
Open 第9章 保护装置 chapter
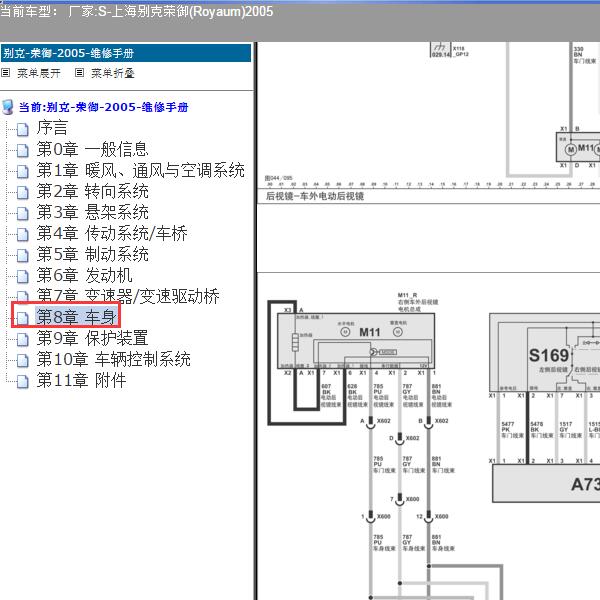point(92,338)
